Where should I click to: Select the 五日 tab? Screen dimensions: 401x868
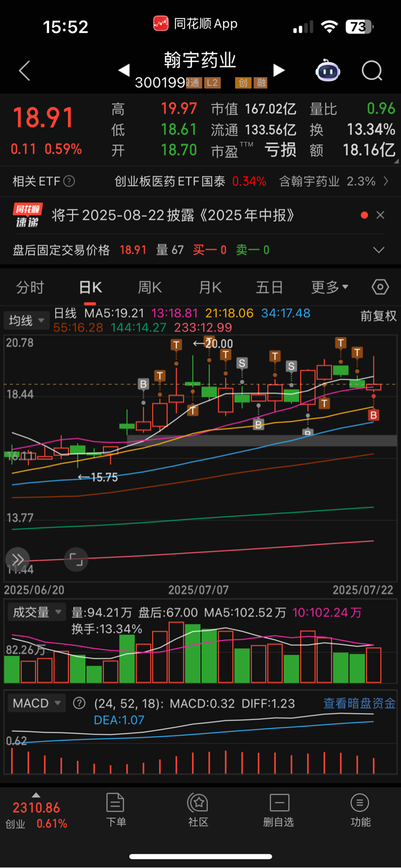pos(269,287)
